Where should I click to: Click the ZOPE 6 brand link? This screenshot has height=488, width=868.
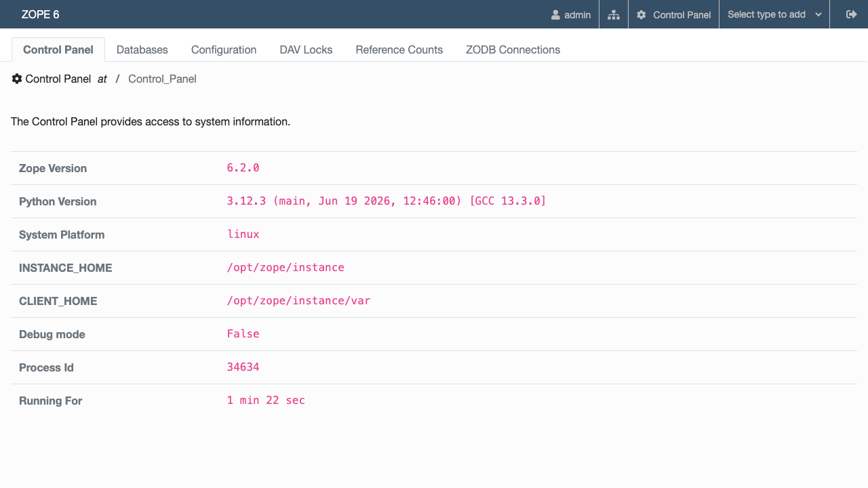(41, 14)
